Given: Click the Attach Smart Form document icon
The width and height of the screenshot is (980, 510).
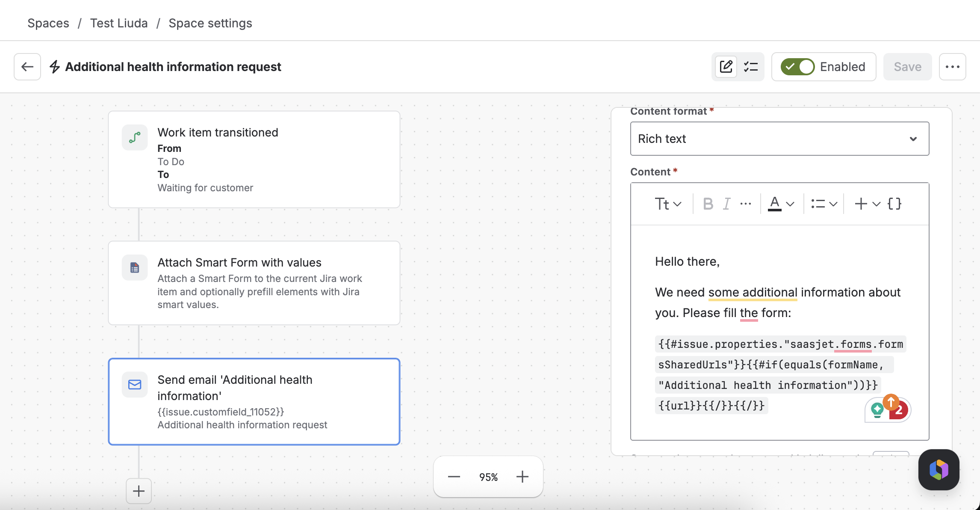Looking at the screenshot, I should [135, 268].
